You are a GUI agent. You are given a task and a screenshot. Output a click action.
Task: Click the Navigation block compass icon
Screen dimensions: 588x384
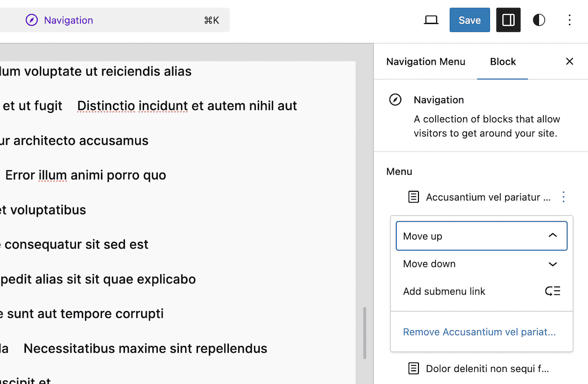pyautogui.click(x=395, y=100)
